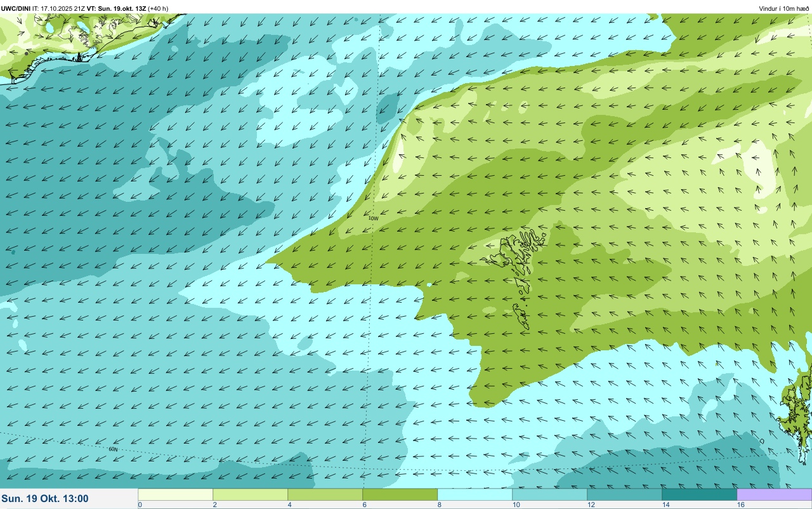
Task: Click the legend scale value '14'
Action: pos(665,505)
